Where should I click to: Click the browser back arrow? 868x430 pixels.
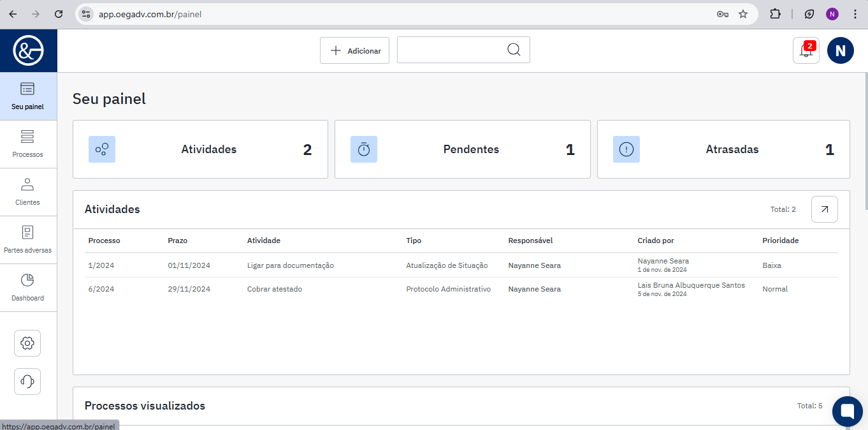13,14
